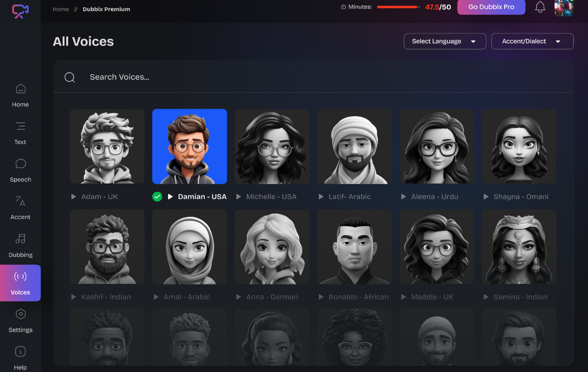This screenshot has height=372, width=588.
Task: Click the search magnifier icon
Action: click(70, 77)
